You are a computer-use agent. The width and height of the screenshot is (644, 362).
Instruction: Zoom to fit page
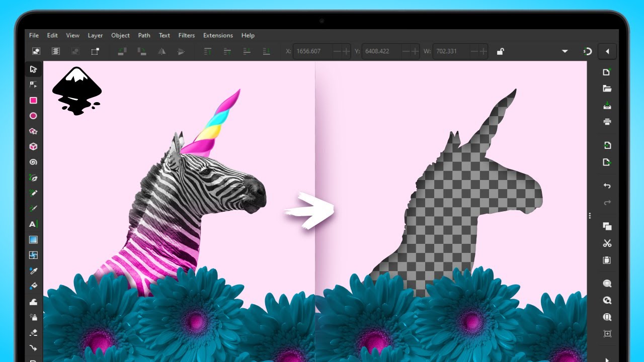click(607, 317)
